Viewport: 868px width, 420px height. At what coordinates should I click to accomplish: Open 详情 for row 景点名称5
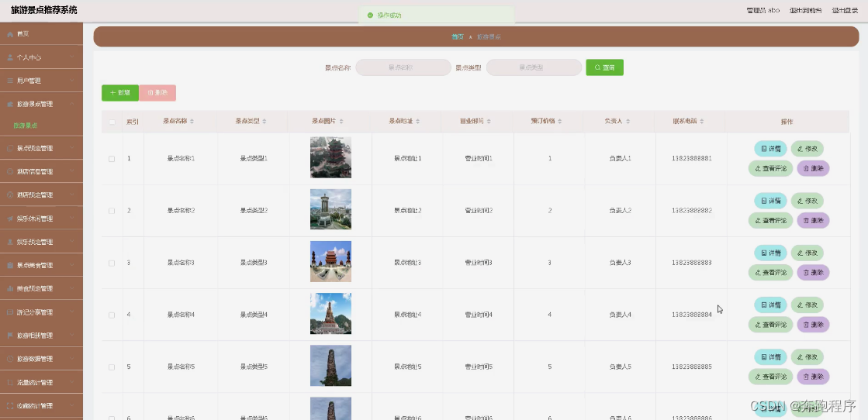[x=770, y=357]
